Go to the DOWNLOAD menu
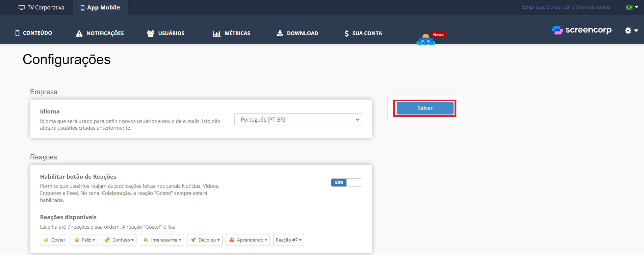The width and height of the screenshot is (644, 255). pos(298,33)
